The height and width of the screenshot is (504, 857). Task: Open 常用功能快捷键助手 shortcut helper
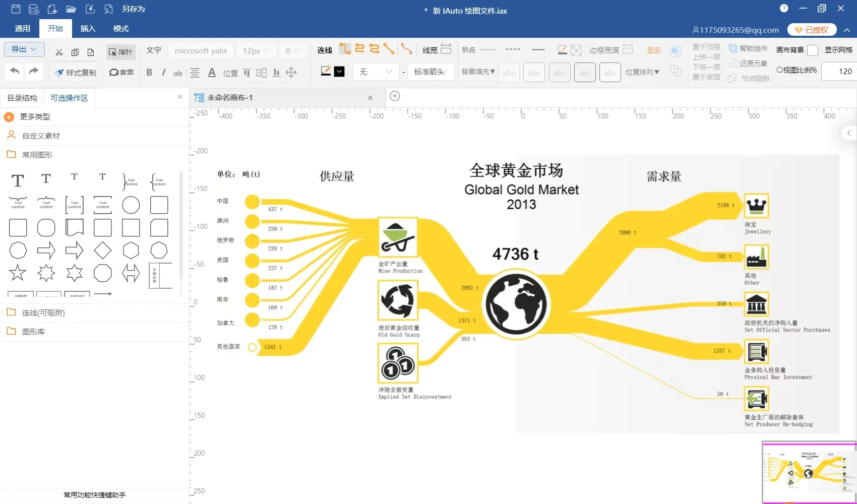[95, 495]
